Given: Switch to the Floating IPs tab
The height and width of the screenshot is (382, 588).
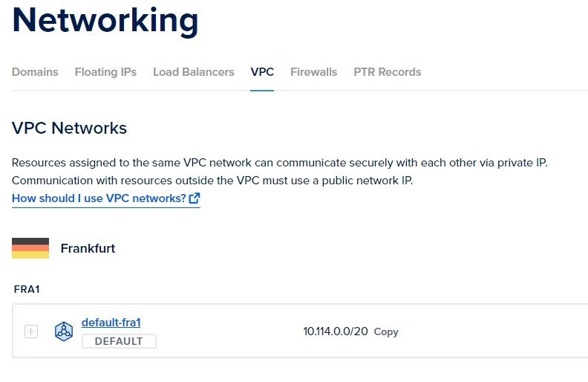Looking at the screenshot, I should (105, 71).
